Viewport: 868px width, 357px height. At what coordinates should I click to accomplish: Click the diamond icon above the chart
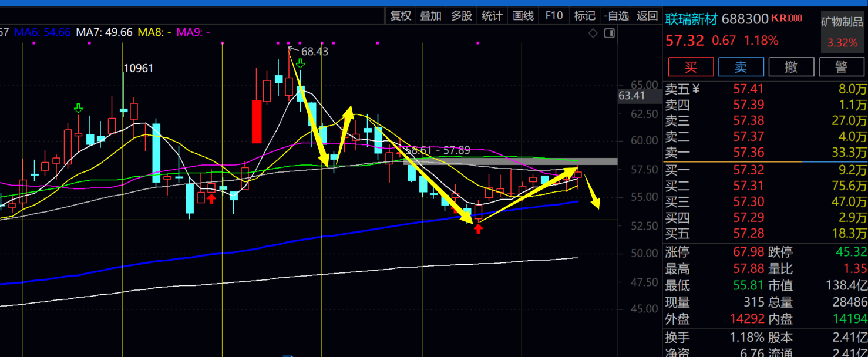pyautogui.click(x=593, y=33)
